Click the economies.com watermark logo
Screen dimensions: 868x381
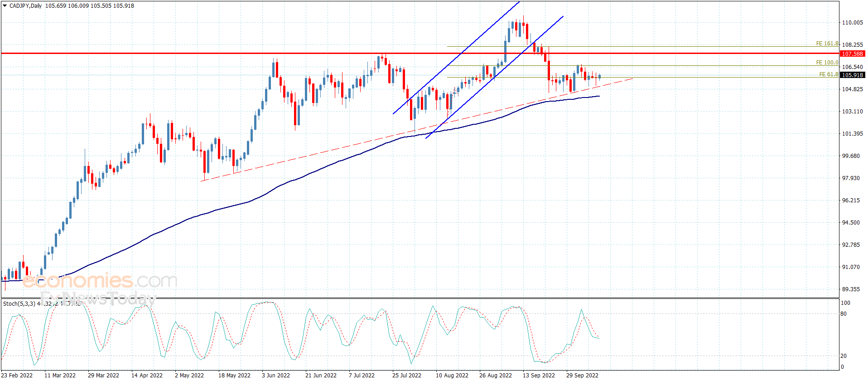click(x=100, y=281)
